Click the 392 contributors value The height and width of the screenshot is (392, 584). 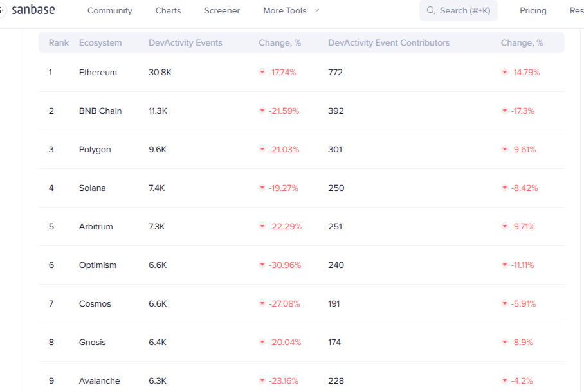(x=336, y=111)
